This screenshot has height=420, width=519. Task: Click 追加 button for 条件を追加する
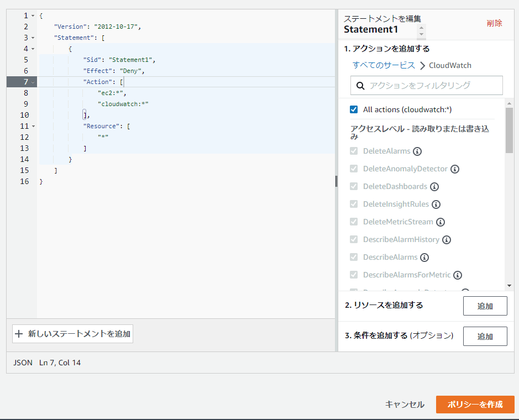[x=485, y=336]
